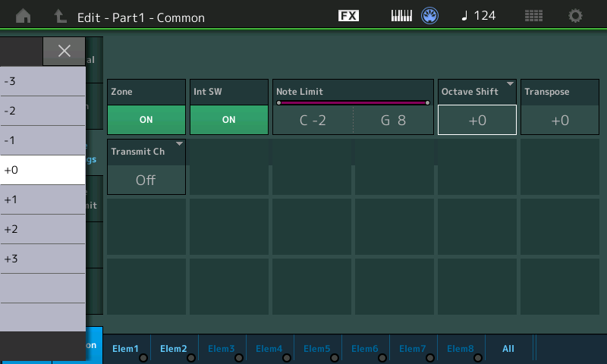
Task: Click the Transpose value field
Action: [560, 120]
